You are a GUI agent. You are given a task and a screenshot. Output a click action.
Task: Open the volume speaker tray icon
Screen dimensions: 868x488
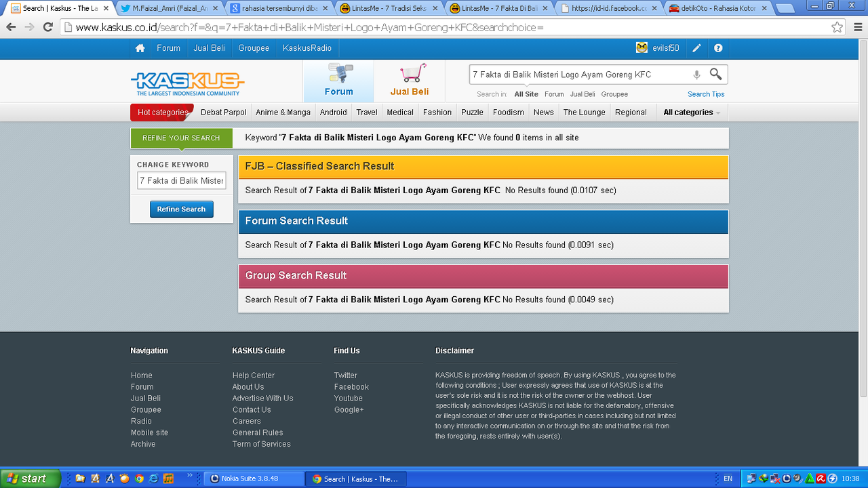pos(797,479)
